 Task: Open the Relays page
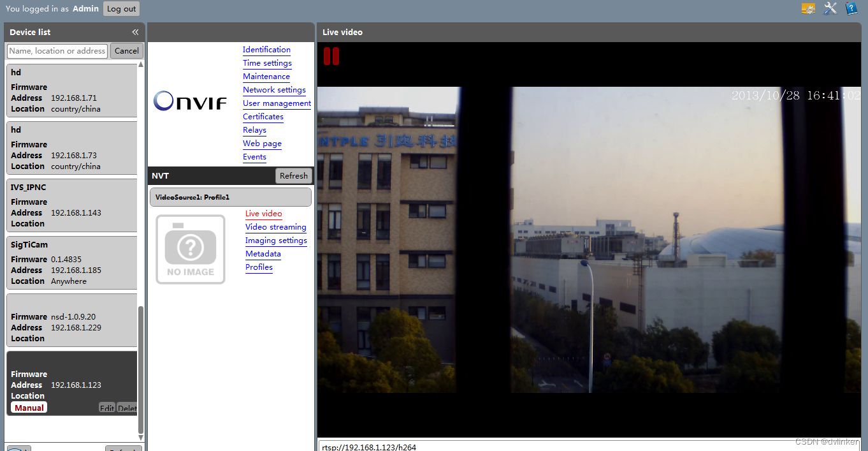pyautogui.click(x=254, y=130)
